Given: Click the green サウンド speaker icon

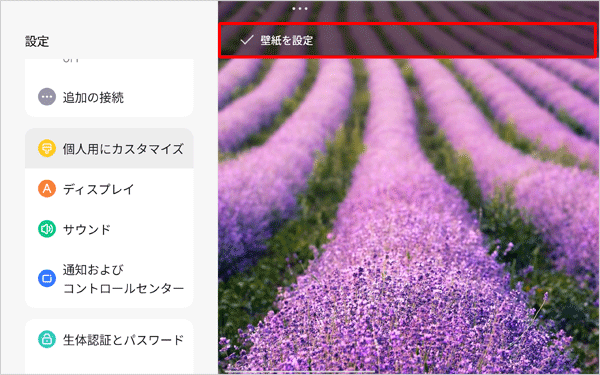Looking at the screenshot, I should [47, 229].
